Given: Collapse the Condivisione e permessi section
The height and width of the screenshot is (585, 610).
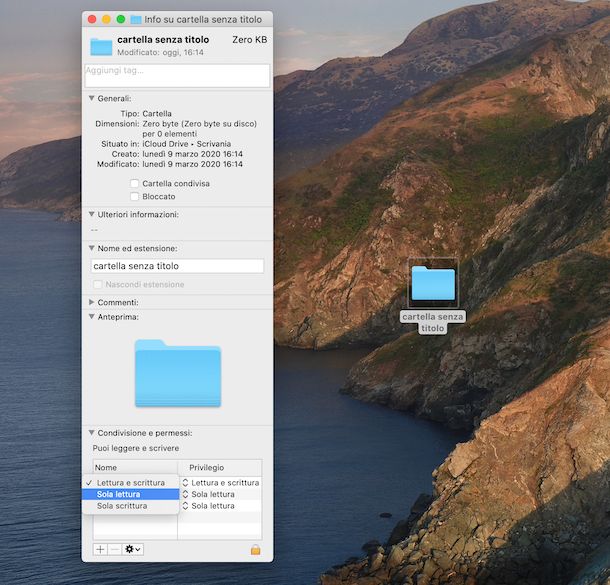Looking at the screenshot, I should 91,433.
